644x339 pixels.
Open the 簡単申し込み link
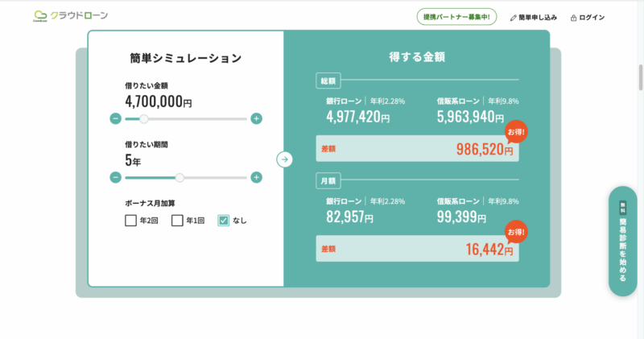point(539,17)
